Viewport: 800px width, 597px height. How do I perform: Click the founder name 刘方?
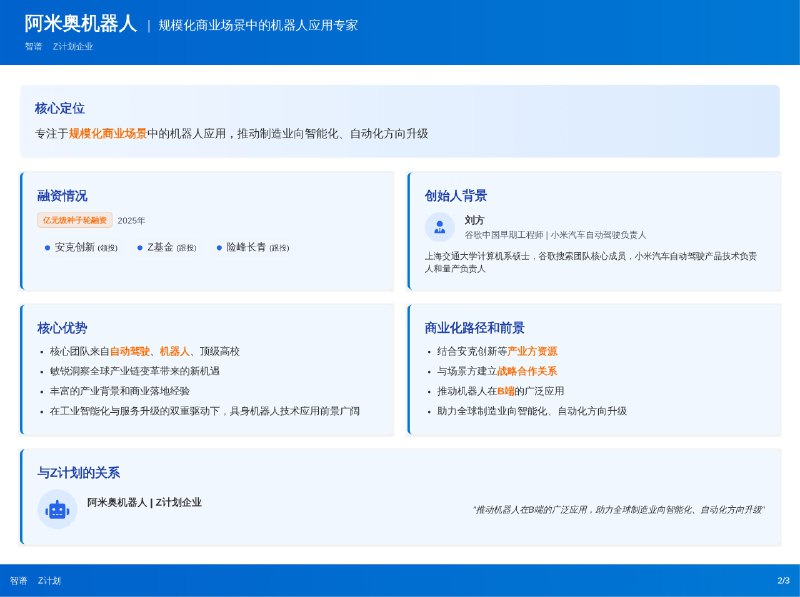(474, 220)
